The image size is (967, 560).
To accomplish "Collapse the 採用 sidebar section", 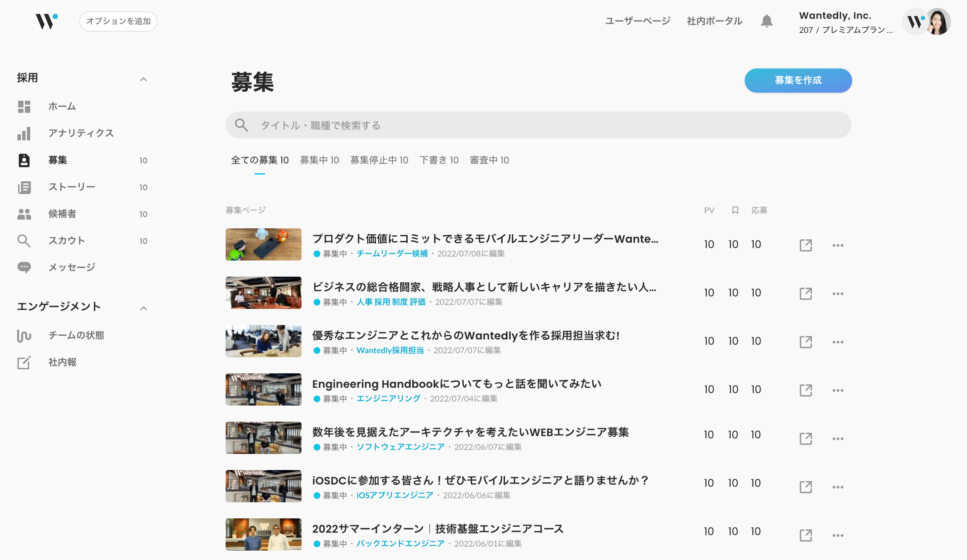I will coord(143,79).
